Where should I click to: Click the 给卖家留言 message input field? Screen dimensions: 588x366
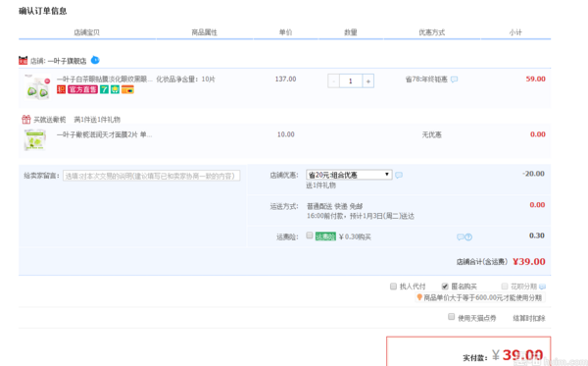click(x=152, y=176)
